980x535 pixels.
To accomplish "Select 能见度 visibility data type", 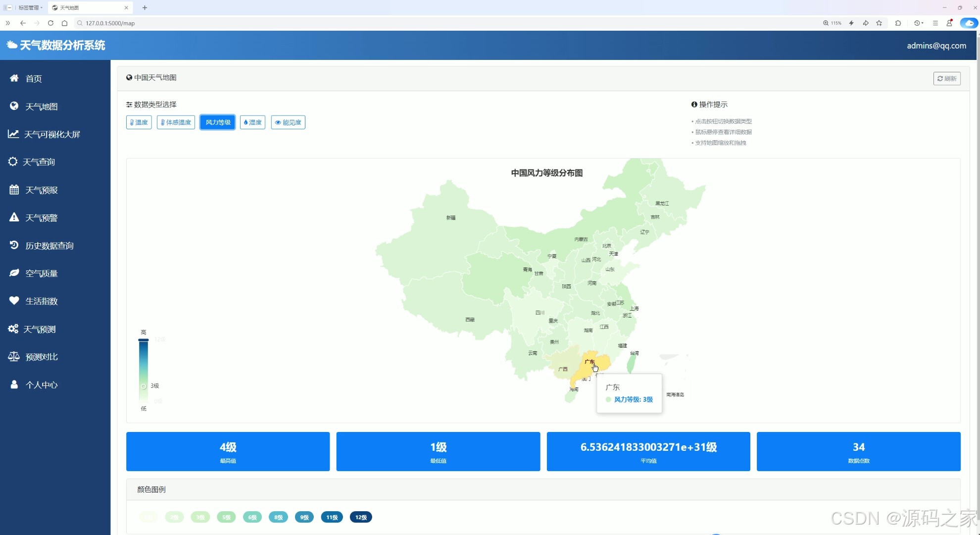I will click(x=288, y=122).
